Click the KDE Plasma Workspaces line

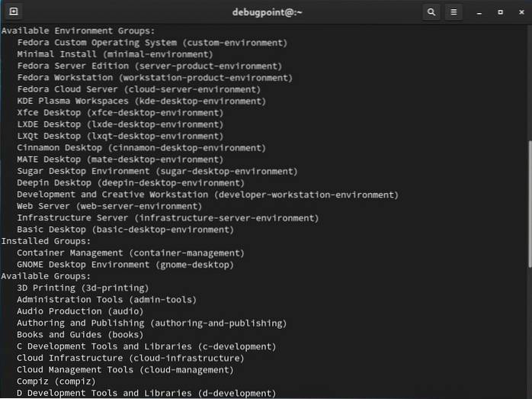point(141,101)
